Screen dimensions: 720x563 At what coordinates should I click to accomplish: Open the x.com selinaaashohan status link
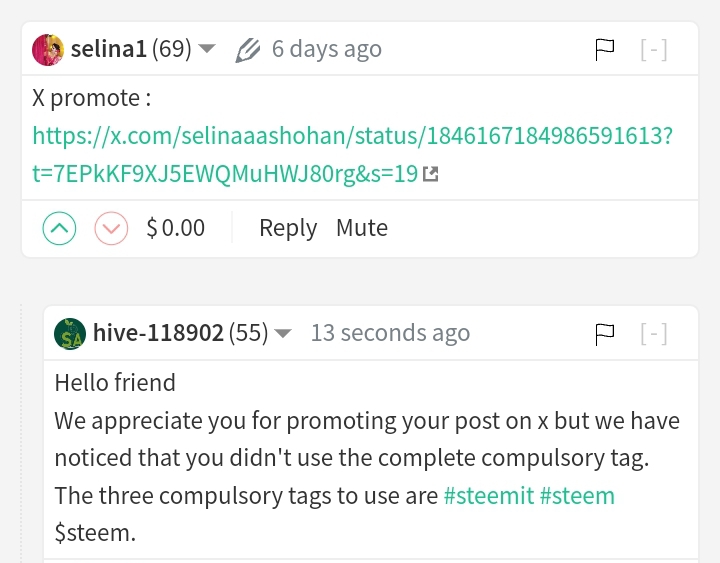tap(353, 155)
